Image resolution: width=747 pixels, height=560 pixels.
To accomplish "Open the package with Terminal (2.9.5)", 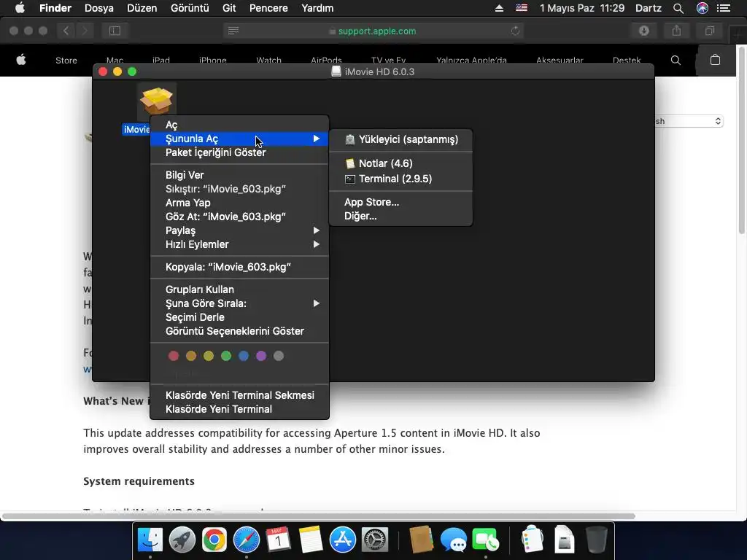I will (x=400, y=179).
